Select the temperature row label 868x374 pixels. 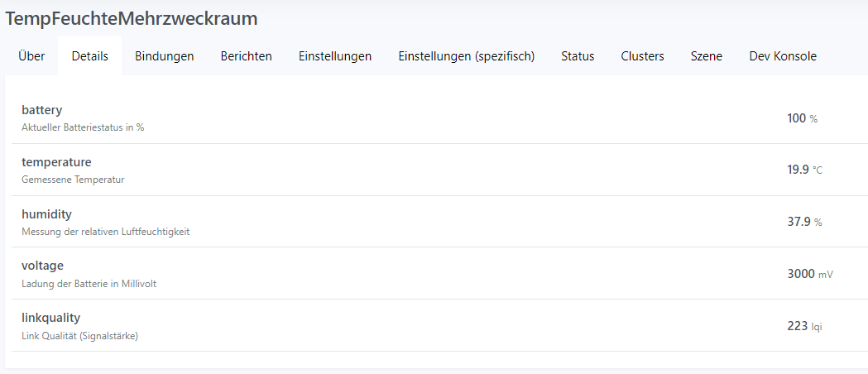[56, 162]
